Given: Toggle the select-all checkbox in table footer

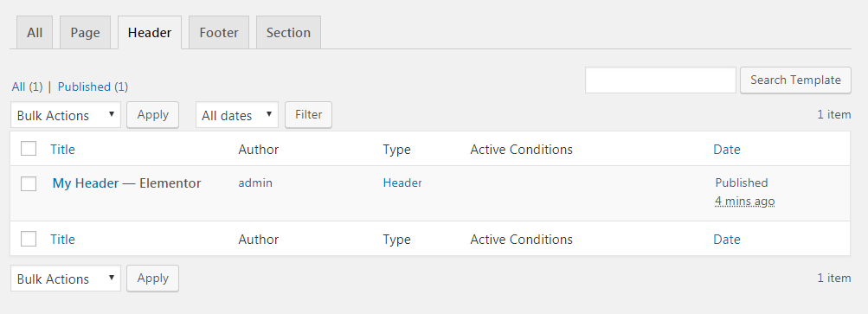Looking at the screenshot, I should coord(29,239).
